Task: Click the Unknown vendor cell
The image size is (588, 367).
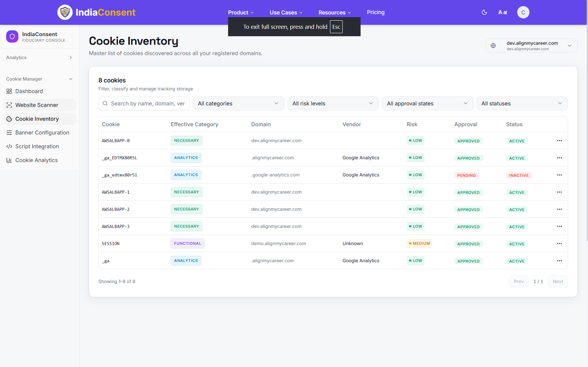Action: pos(353,244)
